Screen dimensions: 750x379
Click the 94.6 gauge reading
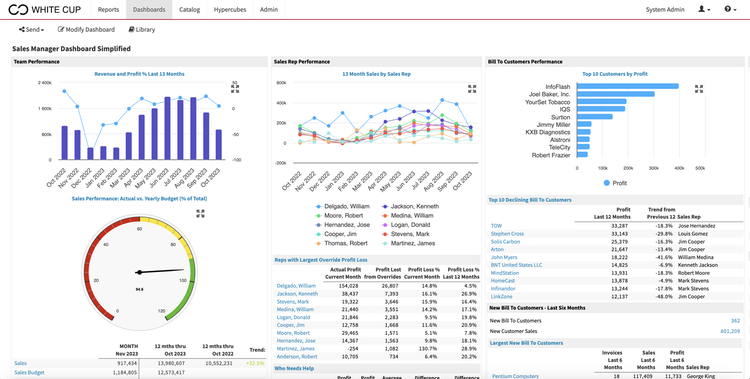[x=139, y=290]
